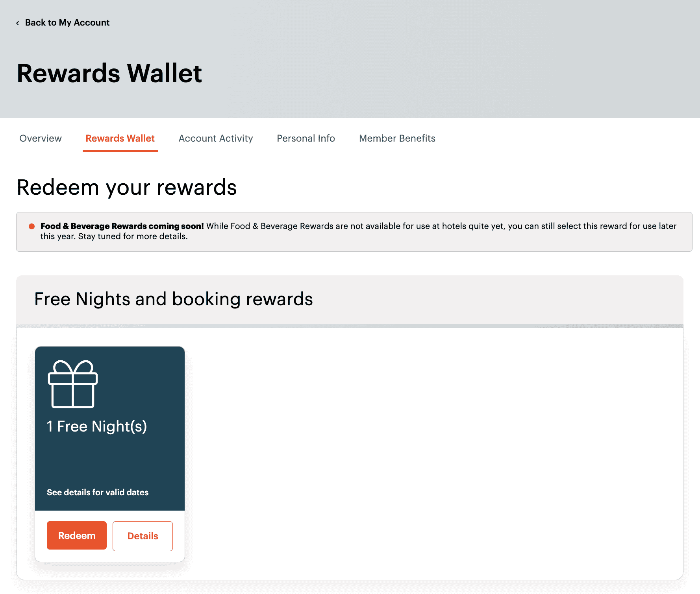Click the back chevron arrow icon
Viewport: 700px width, 594px height.
point(17,23)
